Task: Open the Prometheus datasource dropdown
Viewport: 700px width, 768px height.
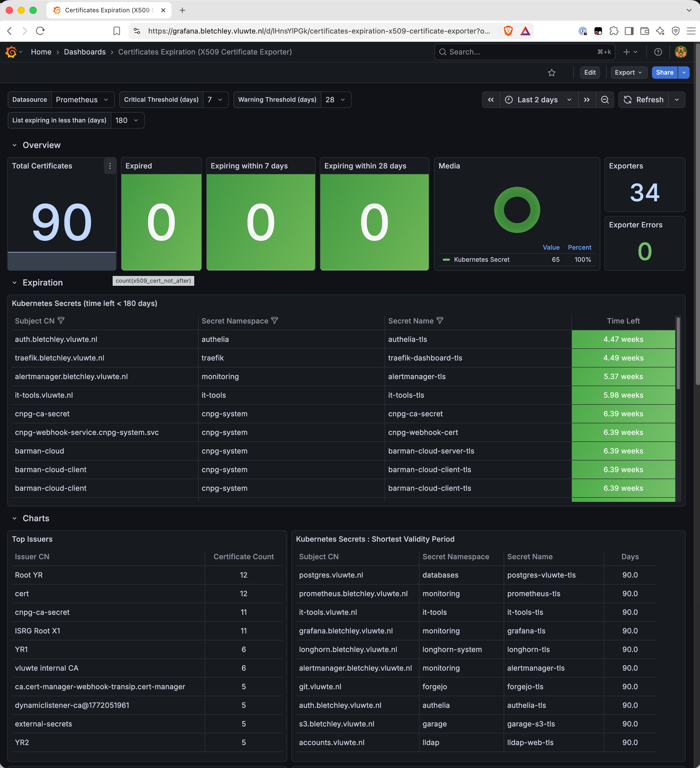Action: [83, 100]
